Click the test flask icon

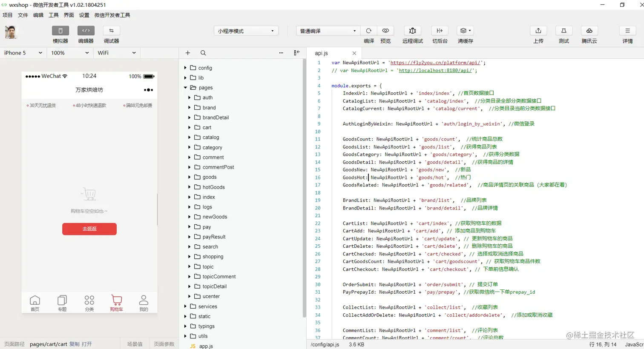pyautogui.click(x=564, y=31)
